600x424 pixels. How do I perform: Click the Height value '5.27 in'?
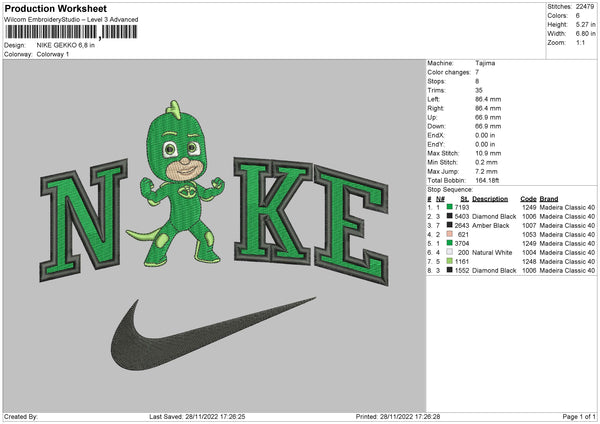point(585,24)
